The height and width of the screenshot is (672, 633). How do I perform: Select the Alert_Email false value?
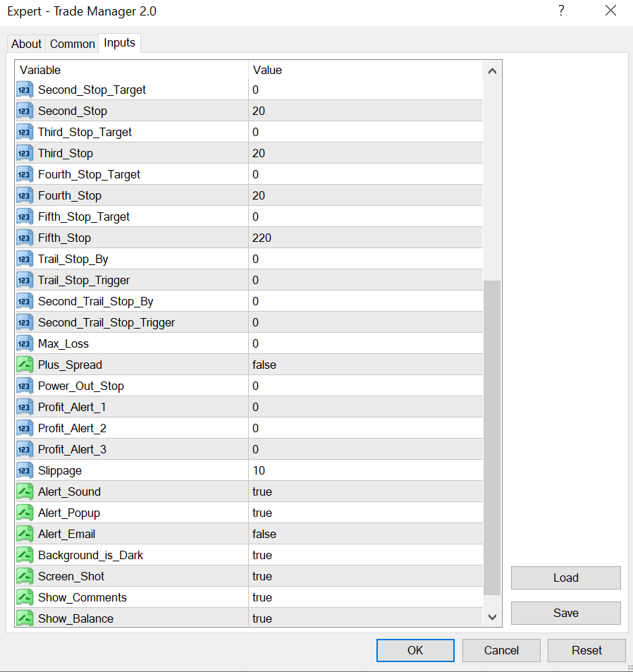click(x=264, y=534)
